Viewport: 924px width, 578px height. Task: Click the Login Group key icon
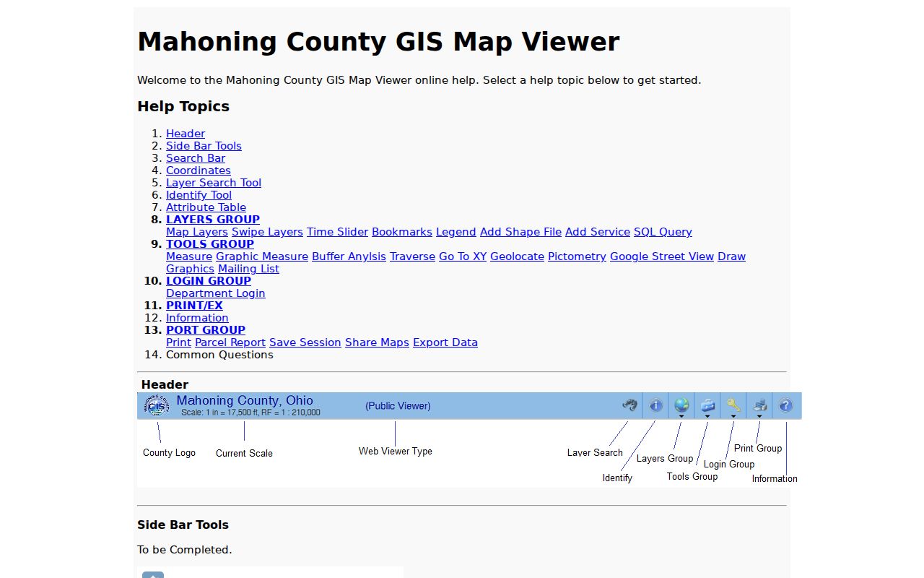pyautogui.click(x=733, y=405)
